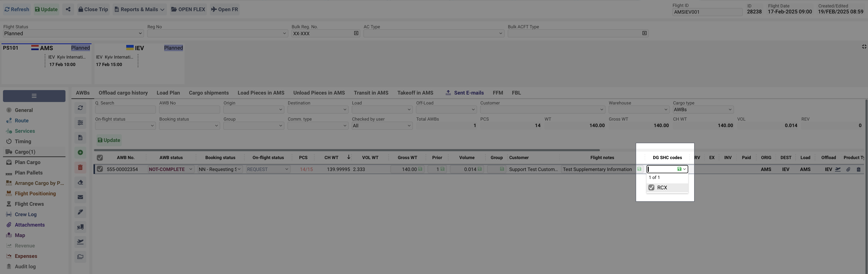
Task: Click the hamburger menu button above sidebar
Action: (x=34, y=96)
